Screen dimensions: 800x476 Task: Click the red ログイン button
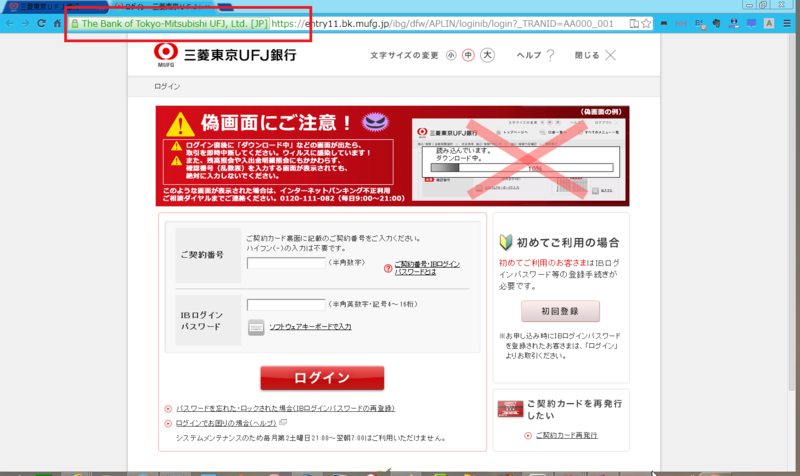click(x=322, y=378)
